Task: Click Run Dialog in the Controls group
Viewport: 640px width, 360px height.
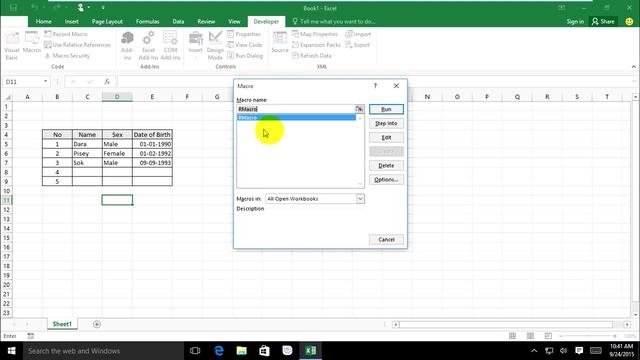Action: (245, 56)
